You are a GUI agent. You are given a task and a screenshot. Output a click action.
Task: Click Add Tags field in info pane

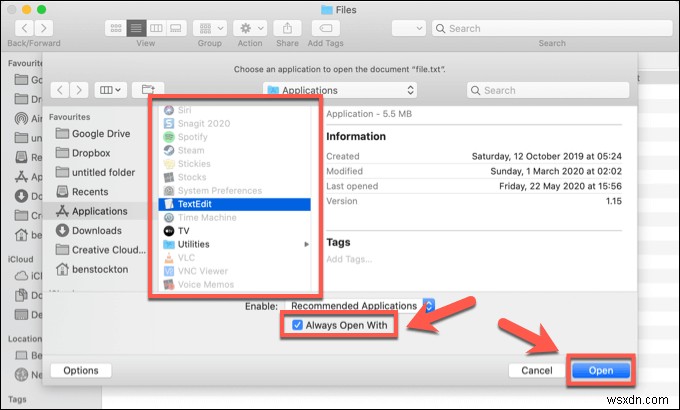coord(350,259)
